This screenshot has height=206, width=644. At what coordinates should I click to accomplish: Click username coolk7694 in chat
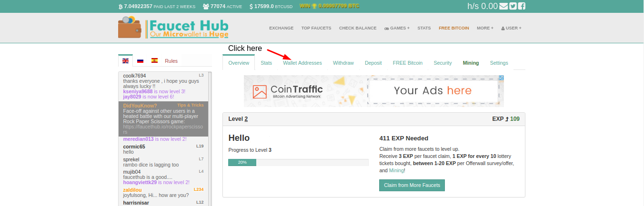[x=134, y=76]
